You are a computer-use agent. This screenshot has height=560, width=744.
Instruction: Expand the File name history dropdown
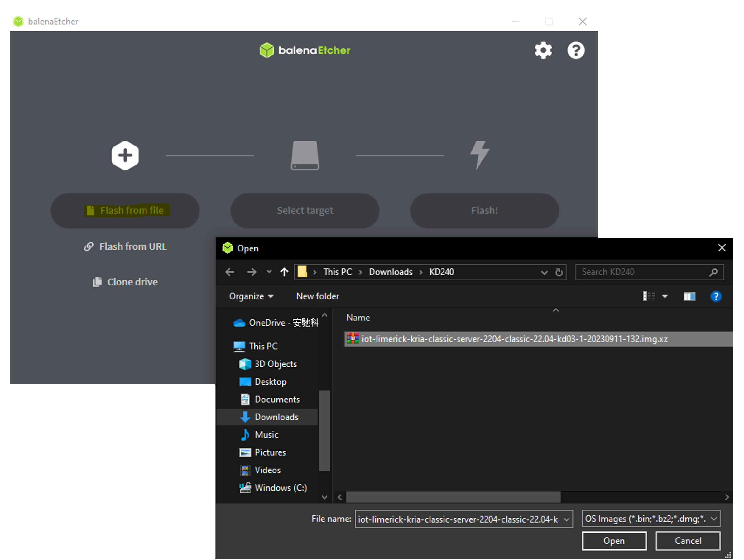click(x=566, y=519)
